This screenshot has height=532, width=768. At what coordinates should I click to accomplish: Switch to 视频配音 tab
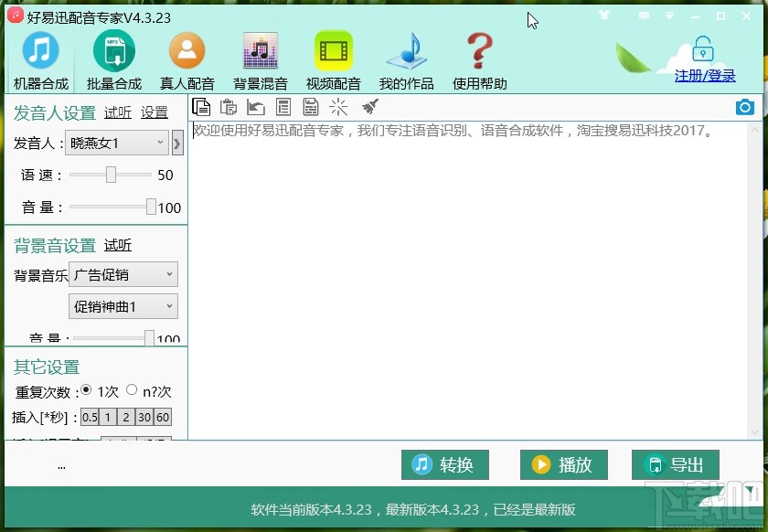pos(333,61)
